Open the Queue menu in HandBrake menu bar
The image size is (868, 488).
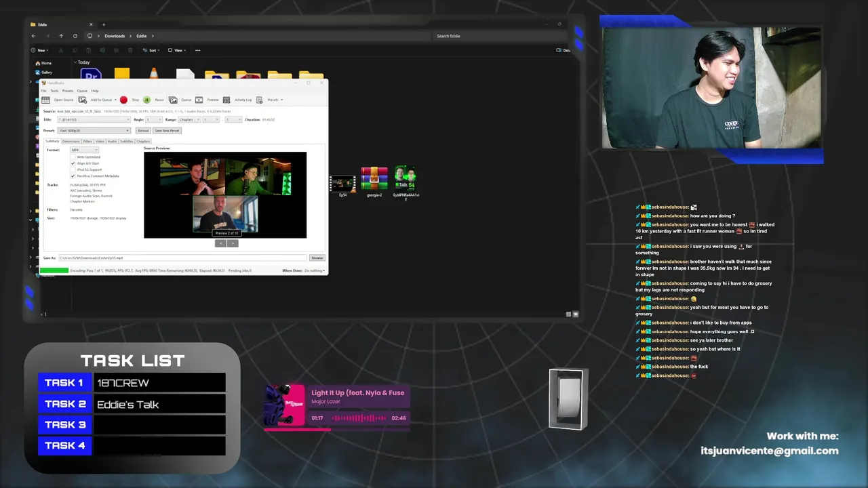coord(82,91)
